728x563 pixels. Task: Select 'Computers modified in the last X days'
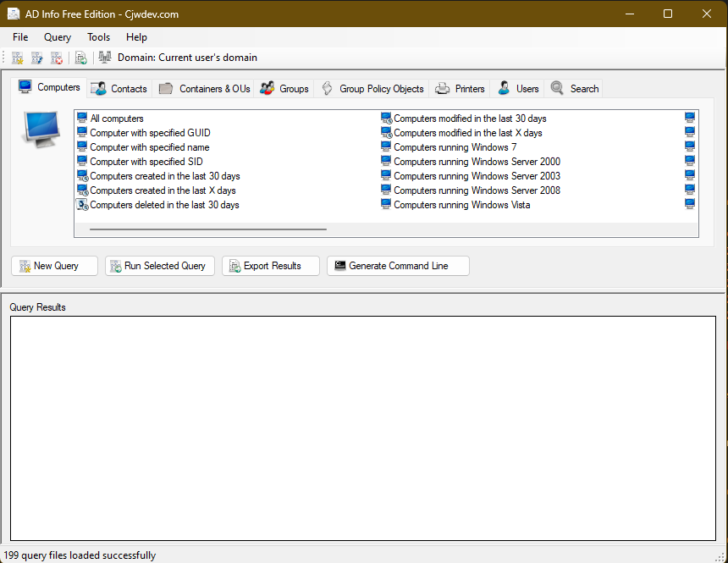click(462, 133)
